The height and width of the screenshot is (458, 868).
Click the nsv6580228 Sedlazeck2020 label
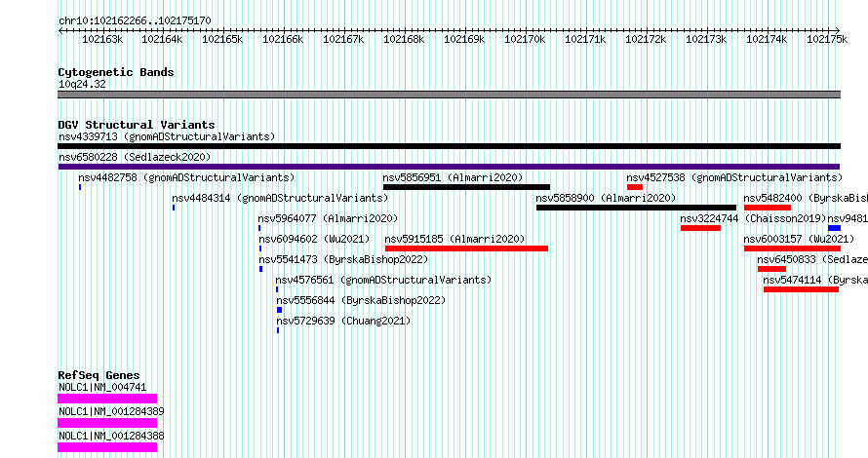click(x=135, y=157)
